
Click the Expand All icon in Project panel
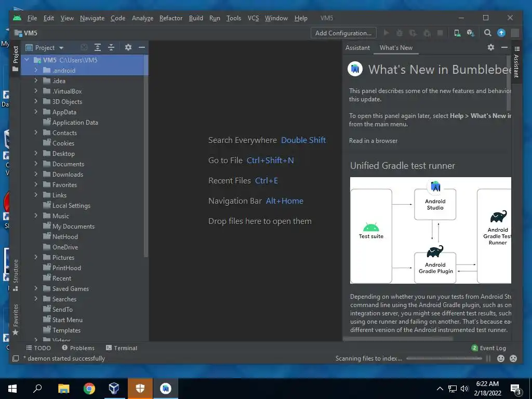(98, 47)
